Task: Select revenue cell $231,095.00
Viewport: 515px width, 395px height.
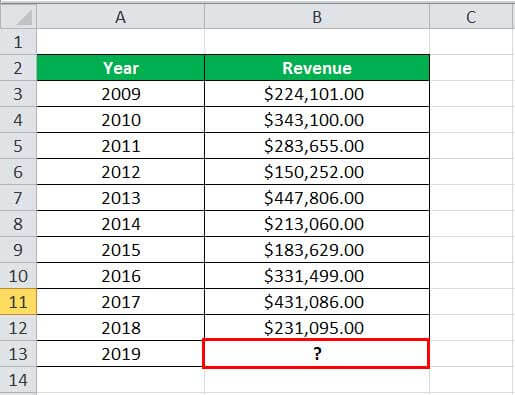Action: 317,328
